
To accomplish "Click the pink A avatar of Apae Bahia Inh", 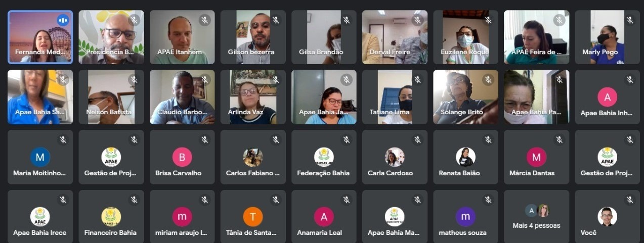I will pos(607,97).
